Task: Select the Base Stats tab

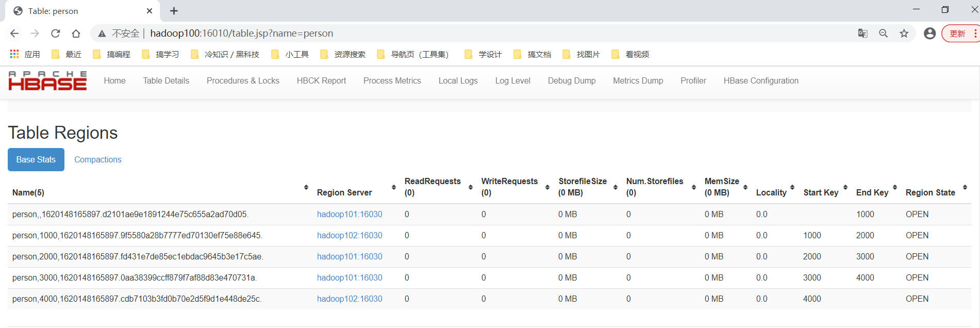Action: (36, 160)
